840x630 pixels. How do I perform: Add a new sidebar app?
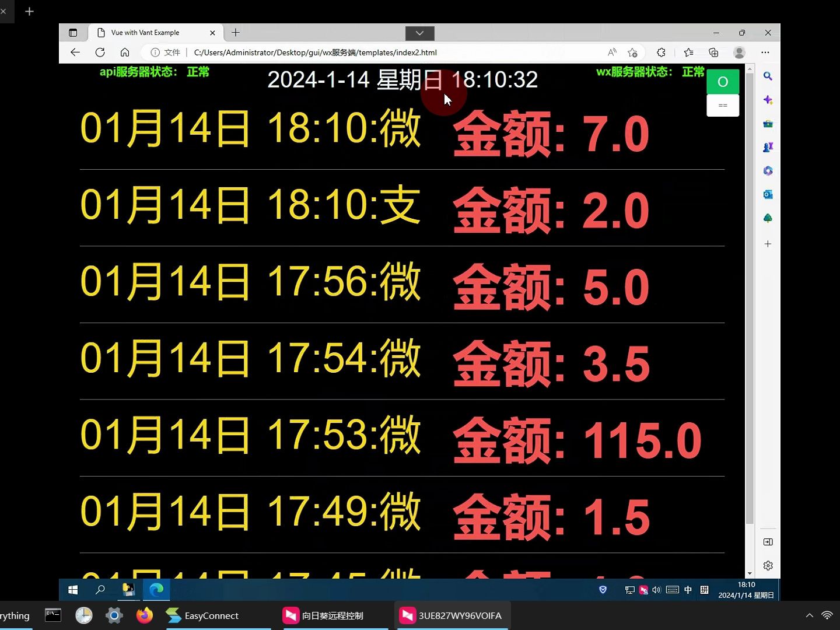click(x=768, y=244)
